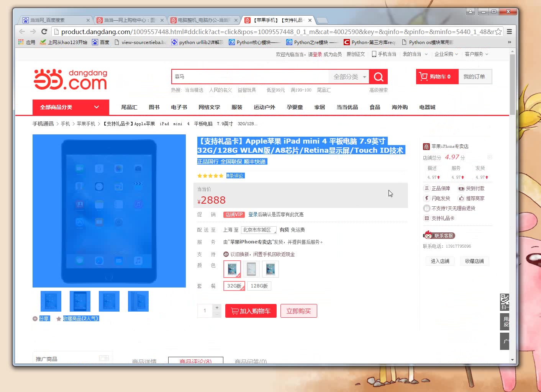Click the 货到付款 payment icon
541x392 pixels.
click(461, 188)
